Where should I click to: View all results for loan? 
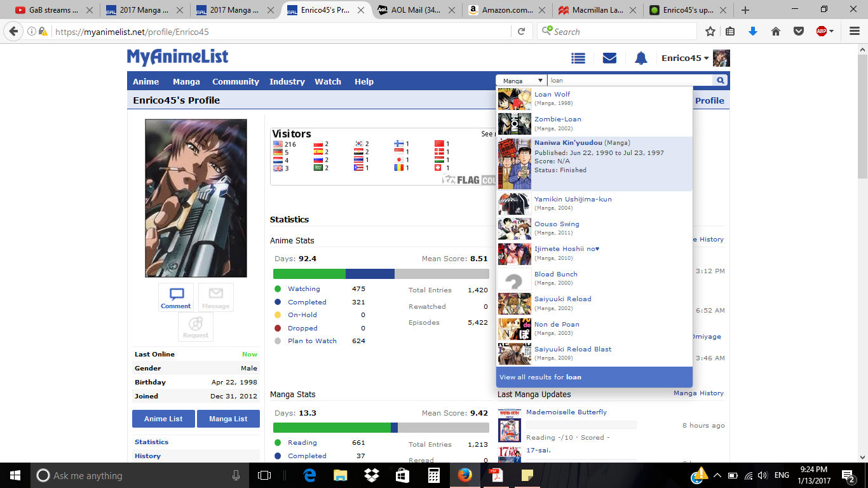click(594, 377)
